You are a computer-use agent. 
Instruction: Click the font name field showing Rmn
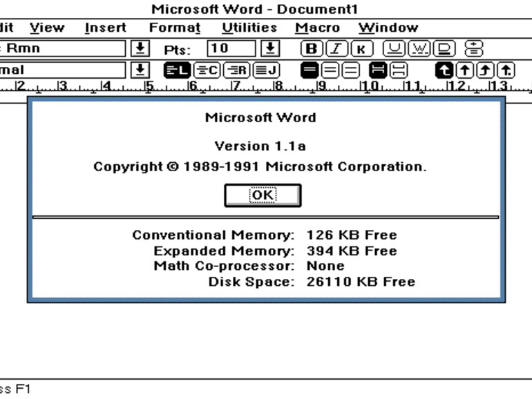62,48
